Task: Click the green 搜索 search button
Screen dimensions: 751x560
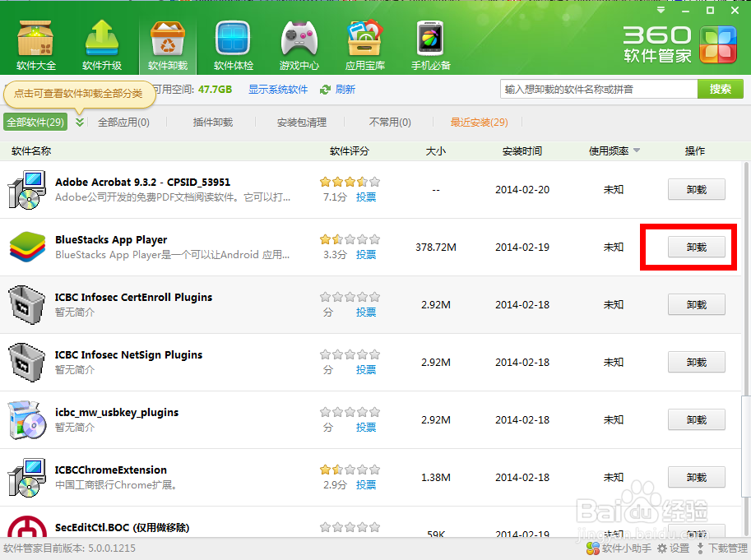Action: click(721, 89)
